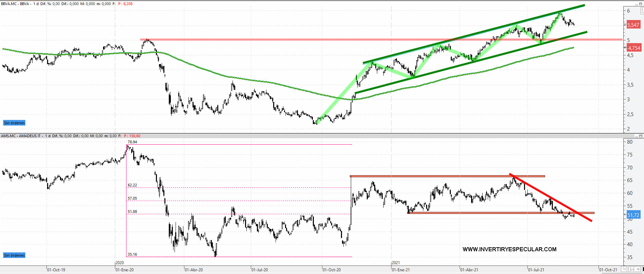Open the WWW.INVERTIRYESPECULAR.COM watermark link

pos(509,249)
